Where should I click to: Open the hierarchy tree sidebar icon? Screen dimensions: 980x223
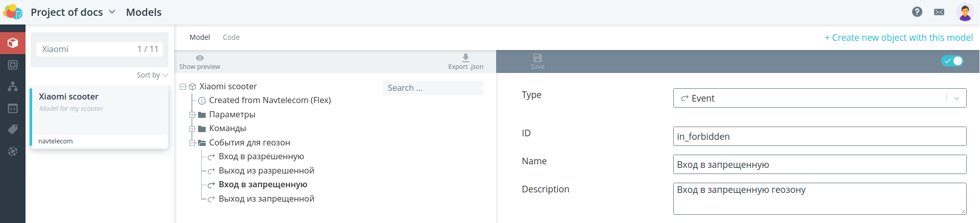click(13, 86)
